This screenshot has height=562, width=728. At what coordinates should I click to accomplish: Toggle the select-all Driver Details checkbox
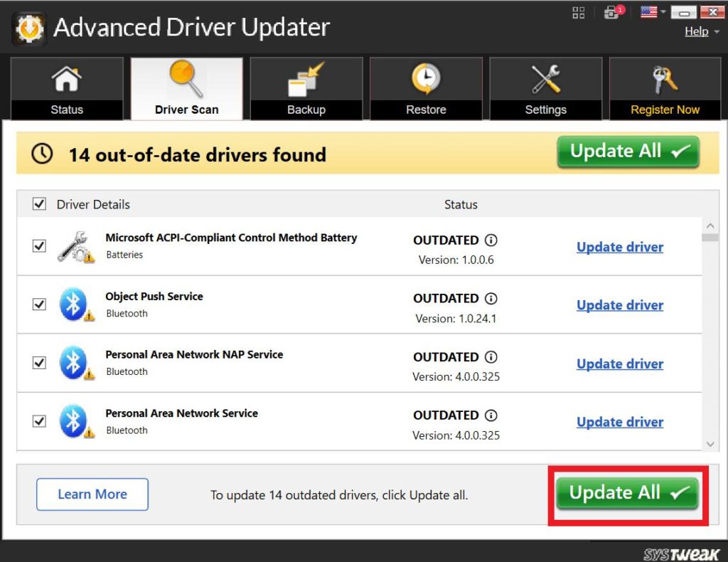40,205
